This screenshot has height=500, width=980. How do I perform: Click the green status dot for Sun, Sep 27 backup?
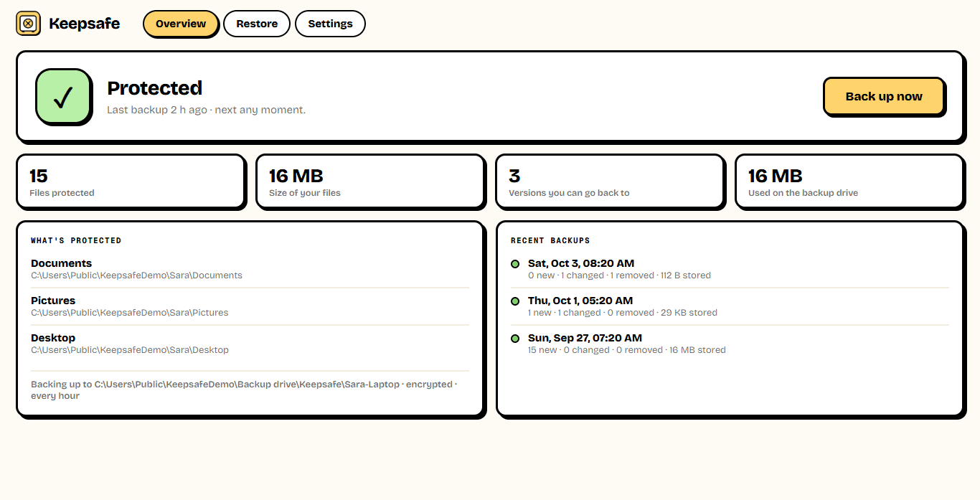[x=515, y=339]
